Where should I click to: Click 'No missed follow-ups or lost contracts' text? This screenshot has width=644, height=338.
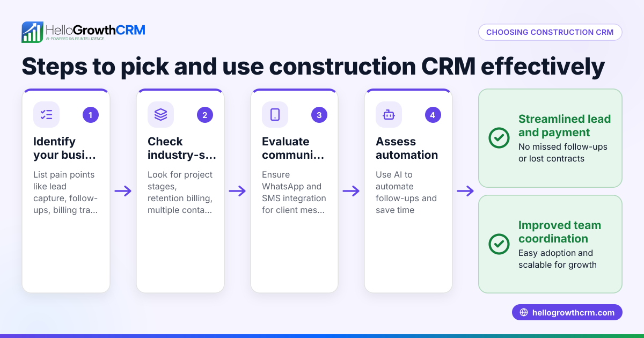(x=563, y=152)
